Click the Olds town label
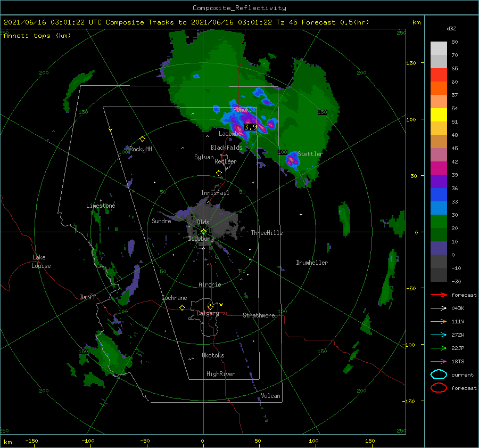Image resolution: width=479 pixels, height=448 pixels. pos(203,222)
